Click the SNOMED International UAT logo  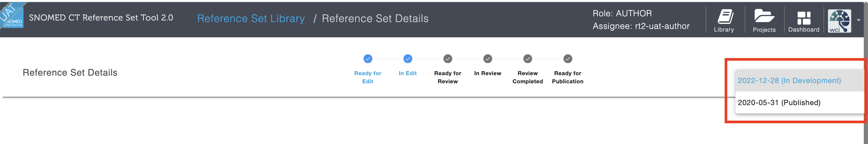tap(12, 15)
